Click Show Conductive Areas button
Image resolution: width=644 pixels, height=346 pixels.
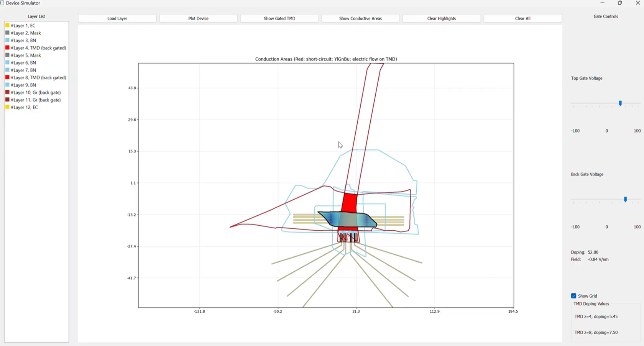coord(360,18)
